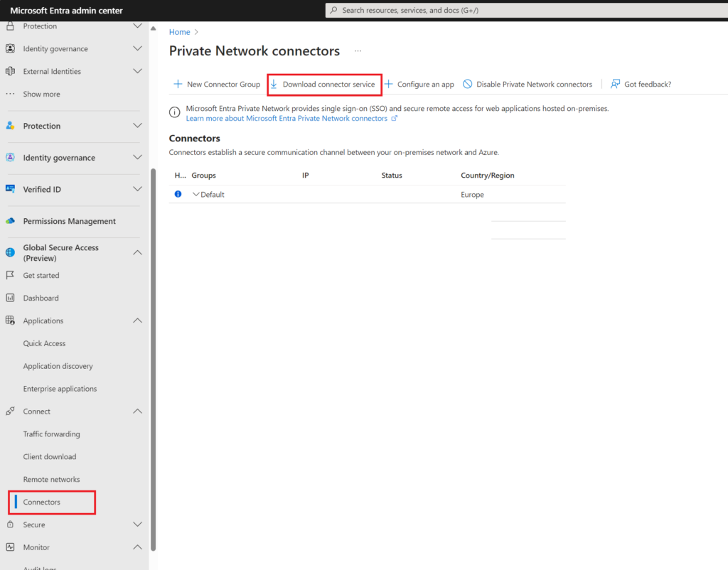Screen dimensions: 728x570
Task: Expand the upper Protection item chevron
Action: click(x=137, y=26)
